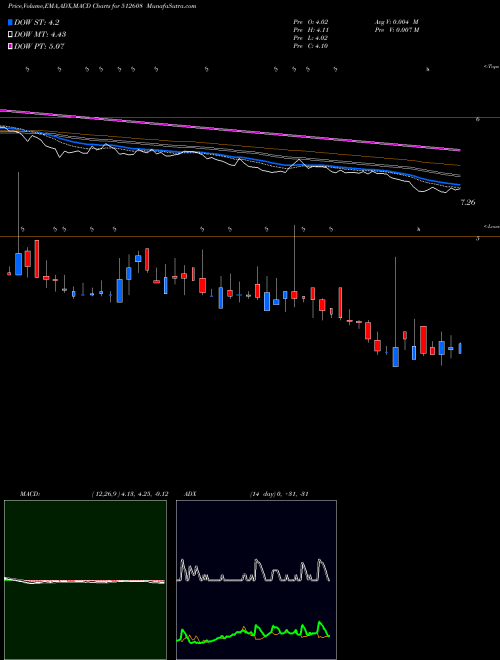Screen dimensions: 500x660
Task: Click the ADX '(14 day) 6, +31, -31' values
Action: (x=279, y=494)
